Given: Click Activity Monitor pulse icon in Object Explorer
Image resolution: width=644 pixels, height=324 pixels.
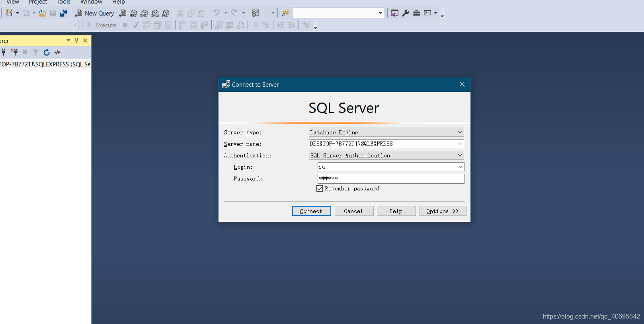Looking at the screenshot, I should tap(57, 52).
